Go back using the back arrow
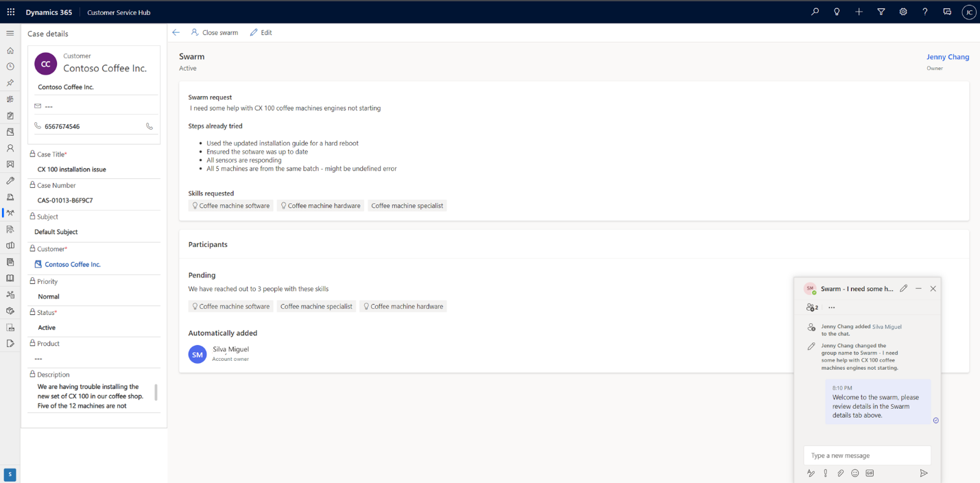The height and width of the screenshot is (483, 980). point(176,32)
